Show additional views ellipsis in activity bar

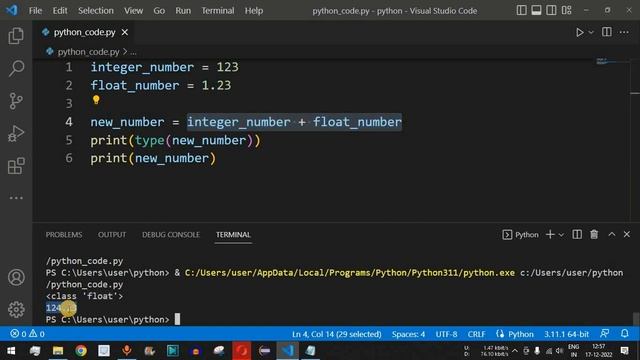(16, 198)
